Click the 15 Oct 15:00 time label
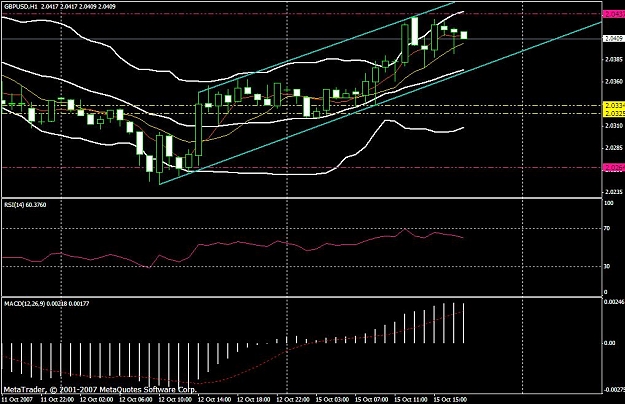The height and width of the screenshot is (404, 625). (x=450, y=399)
